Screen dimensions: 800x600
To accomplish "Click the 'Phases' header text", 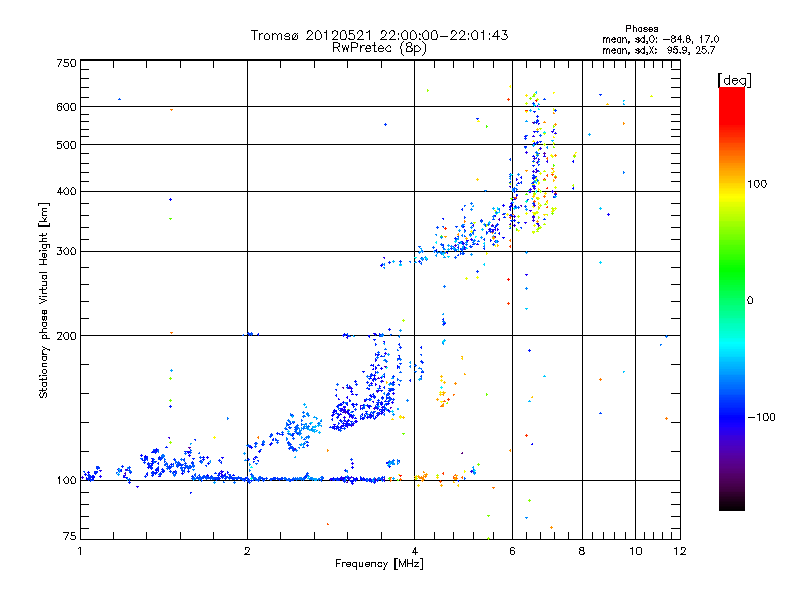I will pyautogui.click(x=641, y=29).
